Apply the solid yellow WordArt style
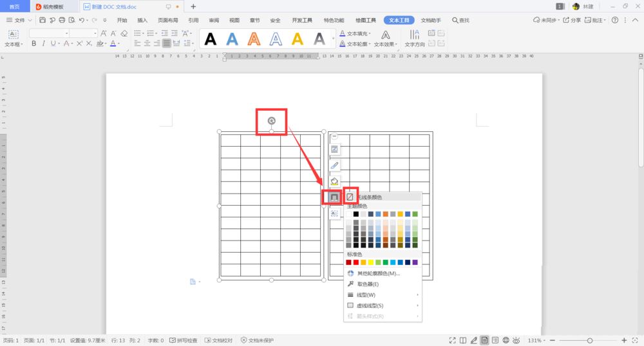The image size is (644, 346). pyautogui.click(x=298, y=39)
